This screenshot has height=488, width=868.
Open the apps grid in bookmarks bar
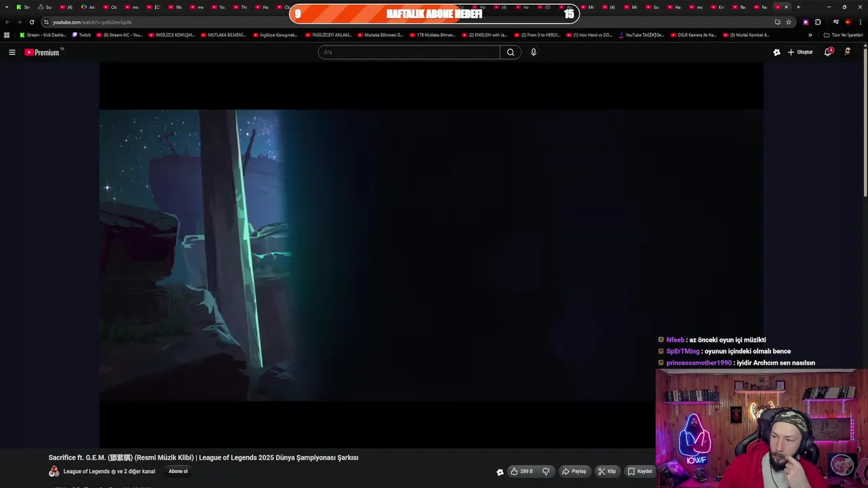pyautogui.click(x=7, y=35)
